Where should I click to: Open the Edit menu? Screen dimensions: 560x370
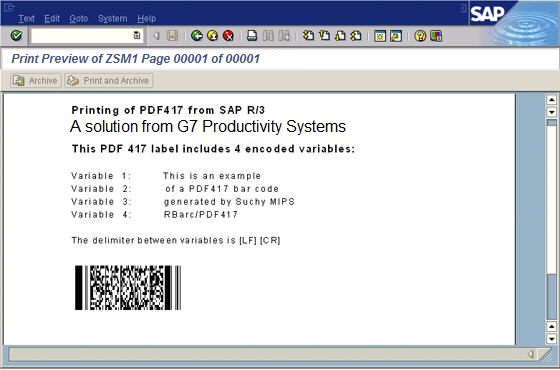point(52,19)
